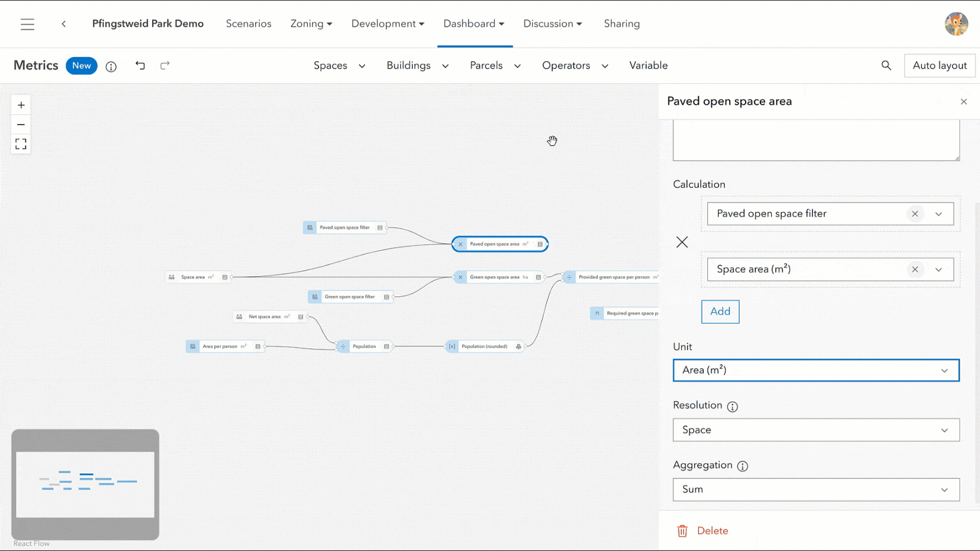Fit the canvas view to screen
Screen dimensions: 980x551
(x=21, y=144)
